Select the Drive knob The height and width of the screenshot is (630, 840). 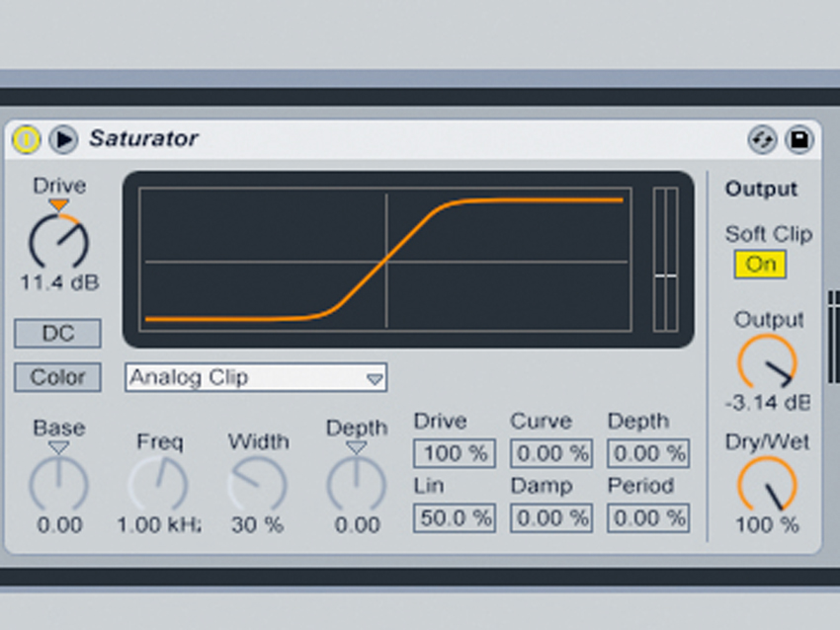click(57, 239)
